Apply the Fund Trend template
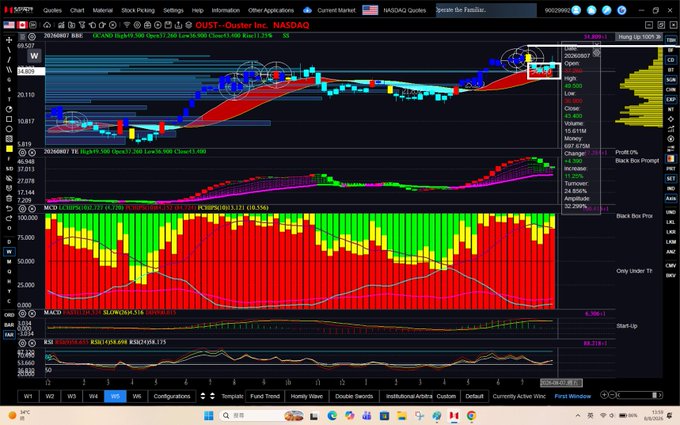 click(265, 396)
